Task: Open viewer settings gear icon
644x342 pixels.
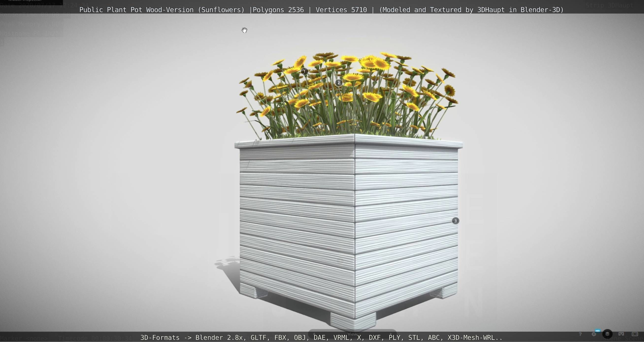Action: point(594,334)
